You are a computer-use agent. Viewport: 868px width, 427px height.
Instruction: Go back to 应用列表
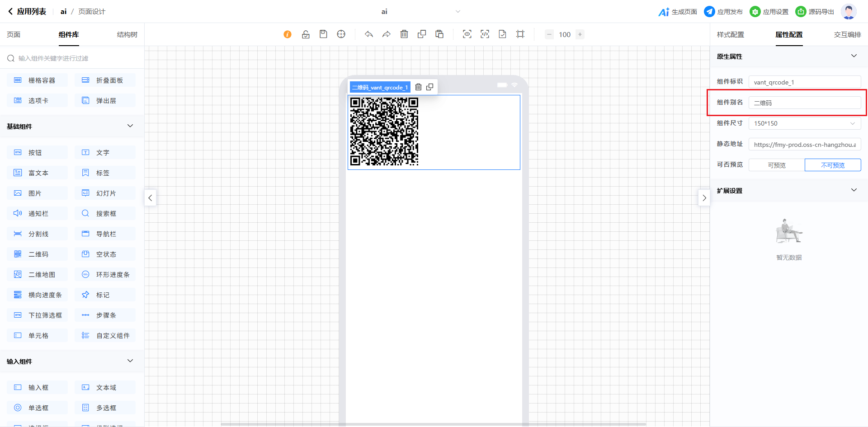(27, 12)
